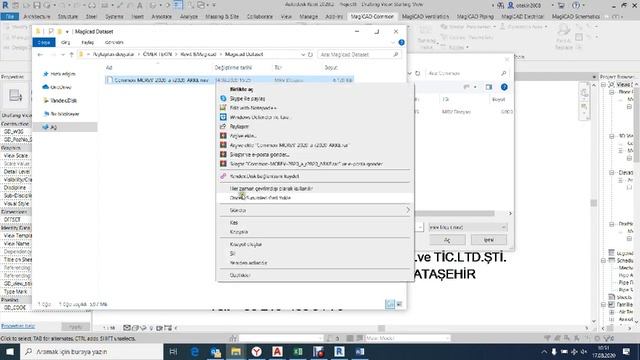This screenshot has width=640, height=360.
Task: Click the Explorer up-folder arrow
Action: pos(71,54)
